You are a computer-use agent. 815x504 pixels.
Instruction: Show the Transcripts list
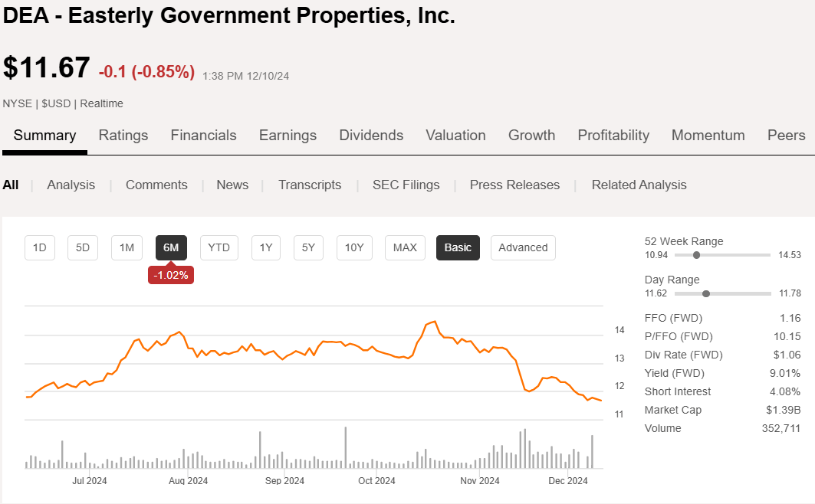pyautogui.click(x=310, y=185)
